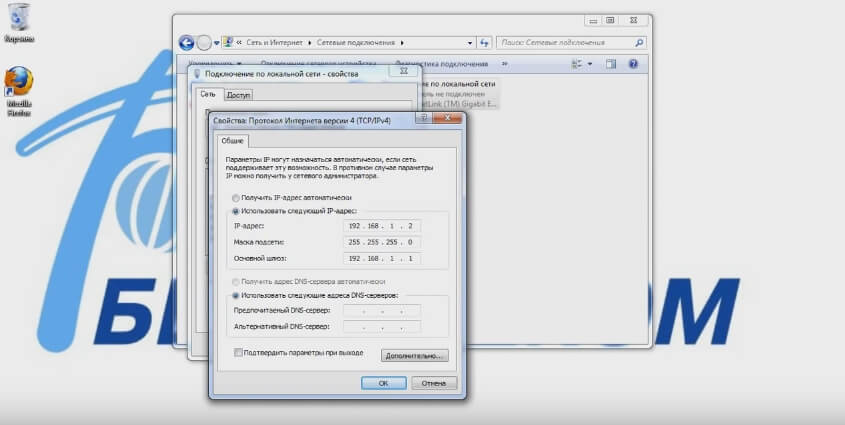The image size is (845, 425).
Task: Open Recycle Bin desktop icon
Action: click(x=19, y=23)
